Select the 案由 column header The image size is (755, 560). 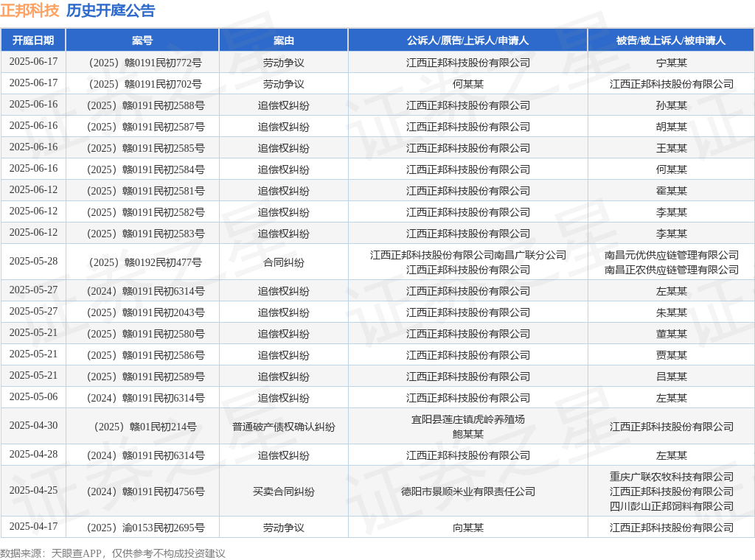tap(284, 41)
